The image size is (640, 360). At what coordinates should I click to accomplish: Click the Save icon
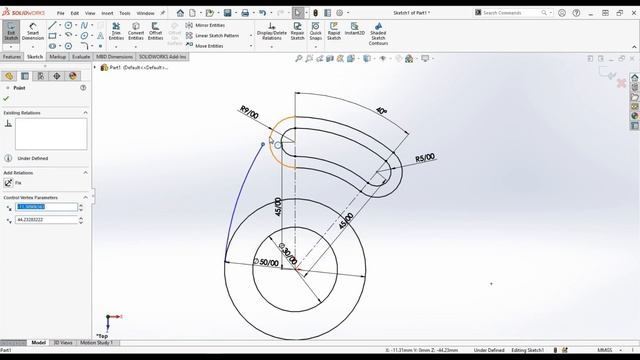click(227, 13)
